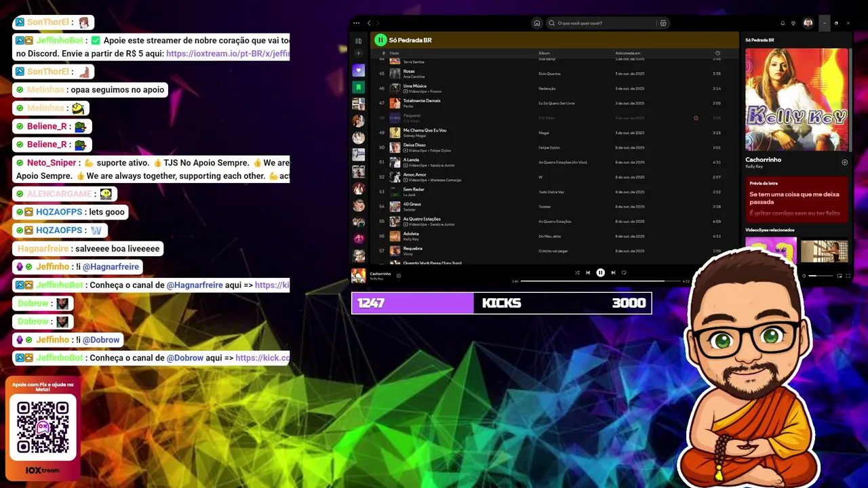Sort by duration using the clock icon header
The image size is (868, 488).
(x=717, y=53)
